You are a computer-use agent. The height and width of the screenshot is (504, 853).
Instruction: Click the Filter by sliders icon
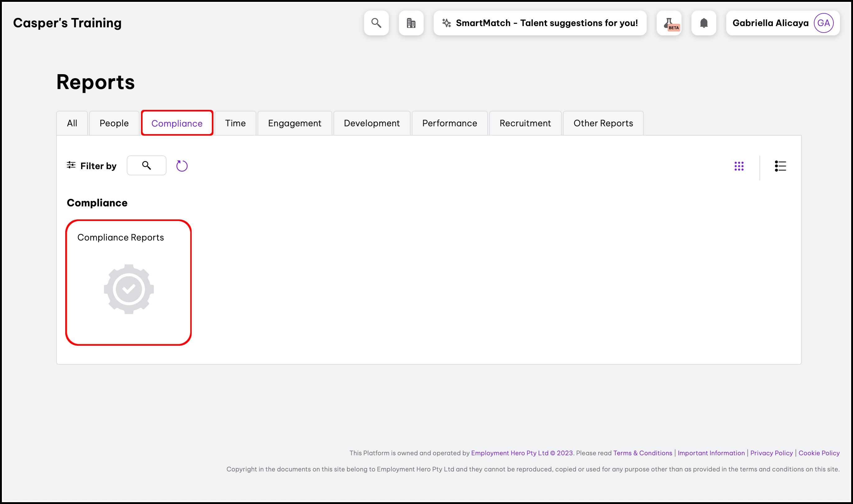point(71,165)
